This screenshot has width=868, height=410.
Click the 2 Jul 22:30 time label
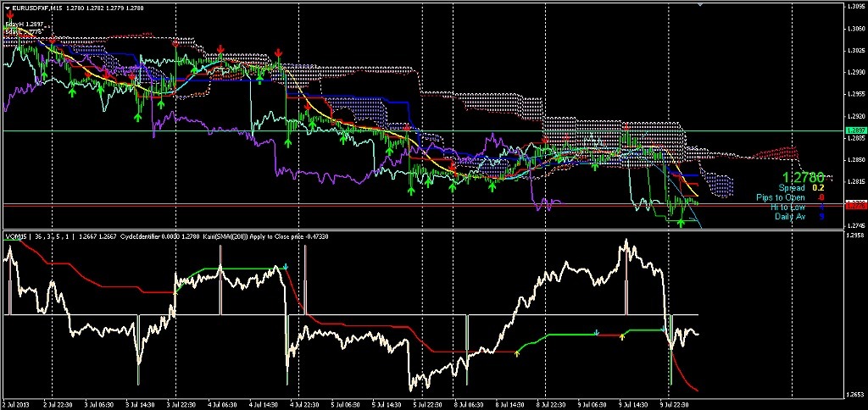[57, 405]
